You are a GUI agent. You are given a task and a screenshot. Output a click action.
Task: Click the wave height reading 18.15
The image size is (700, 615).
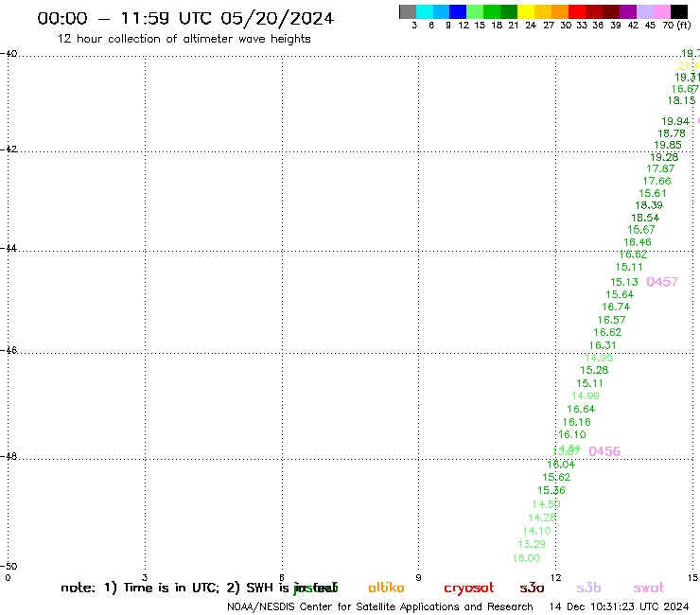coord(681,100)
